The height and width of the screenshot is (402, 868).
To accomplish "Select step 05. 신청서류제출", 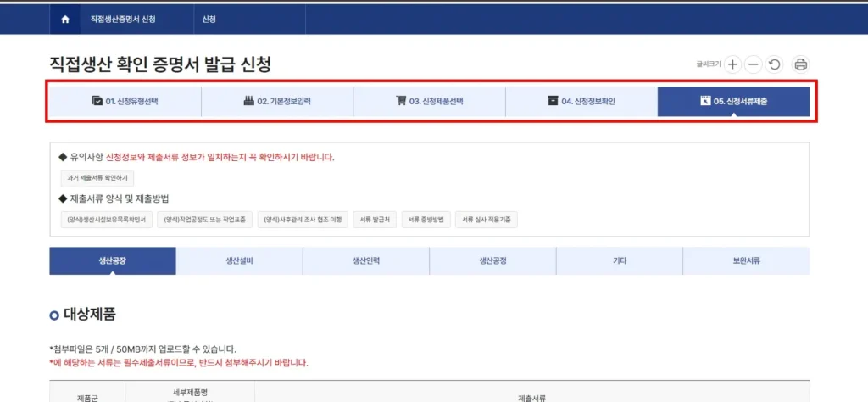I will (x=734, y=102).
